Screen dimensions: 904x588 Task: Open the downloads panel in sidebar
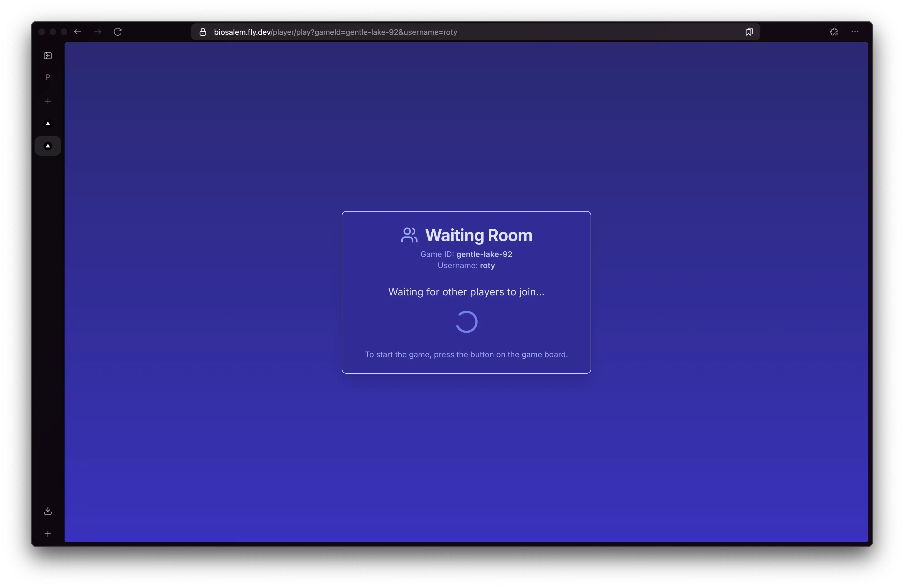coord(48,511)
